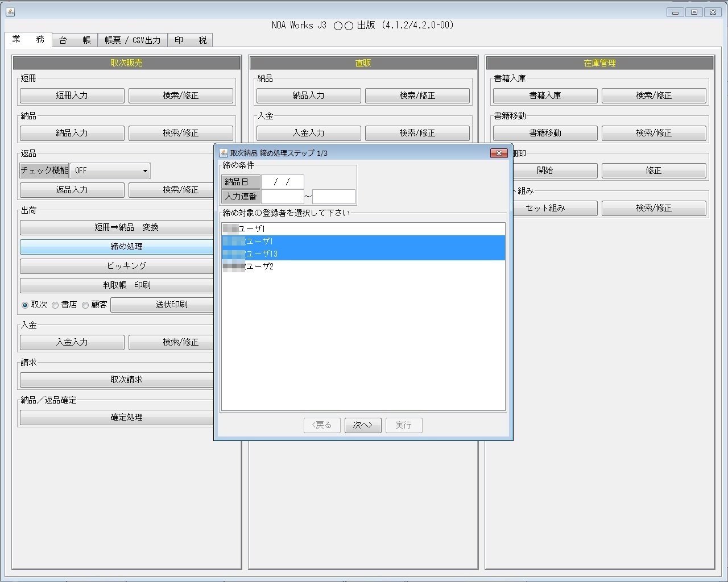Select the 取次 radio button

24,305
